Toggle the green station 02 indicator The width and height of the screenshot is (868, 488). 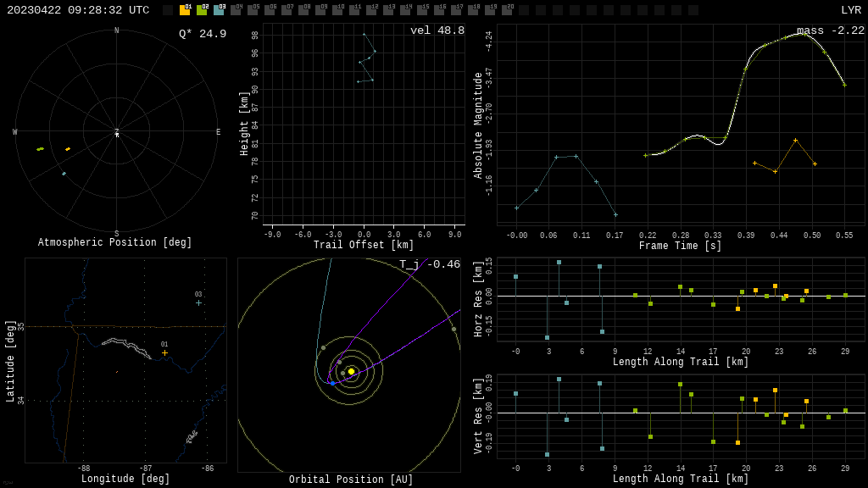point(202,10)
